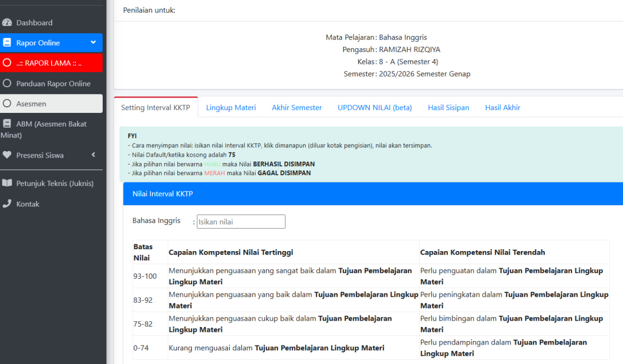This screenshot has width=623, height=364.
Task: Switch to the Setting Interval KKTP tab
Action: tap(156, 108)
